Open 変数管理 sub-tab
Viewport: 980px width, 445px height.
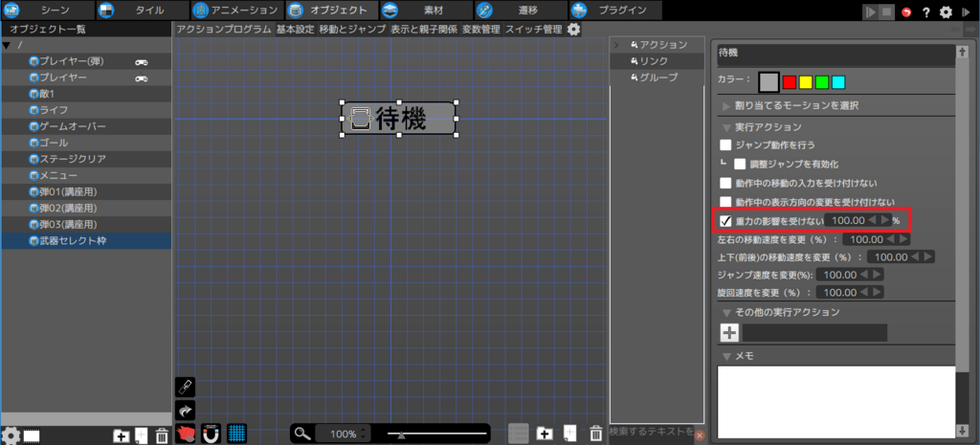click(x=481, y=29)
